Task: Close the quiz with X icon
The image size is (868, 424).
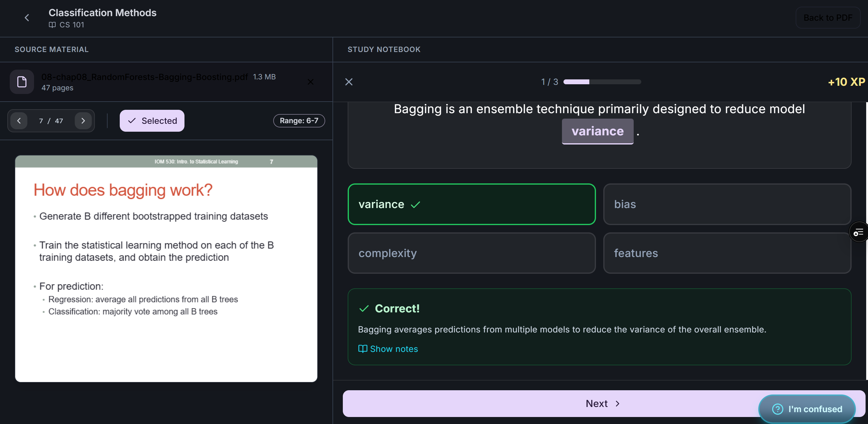Action: (349, 82)
